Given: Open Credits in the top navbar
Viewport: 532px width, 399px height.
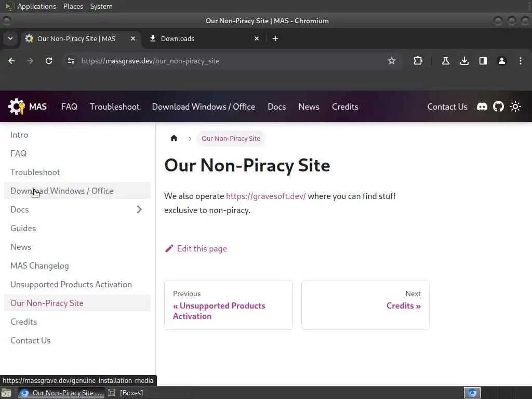Looking at the screenshot, I should tap(345, 107).
